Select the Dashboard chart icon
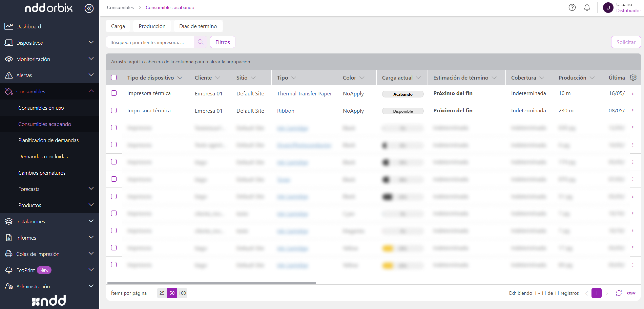 pos(9,26)
